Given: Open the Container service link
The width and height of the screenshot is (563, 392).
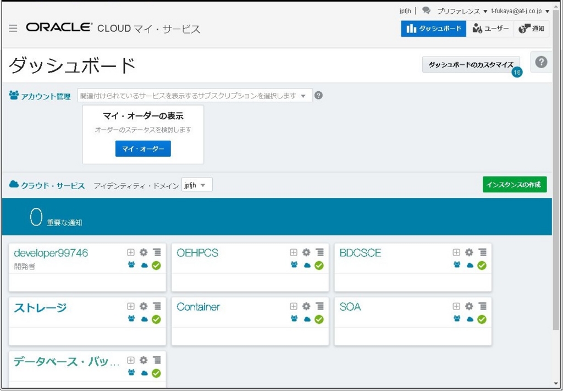Looking at the screenshot, I should tap(198, 307).
